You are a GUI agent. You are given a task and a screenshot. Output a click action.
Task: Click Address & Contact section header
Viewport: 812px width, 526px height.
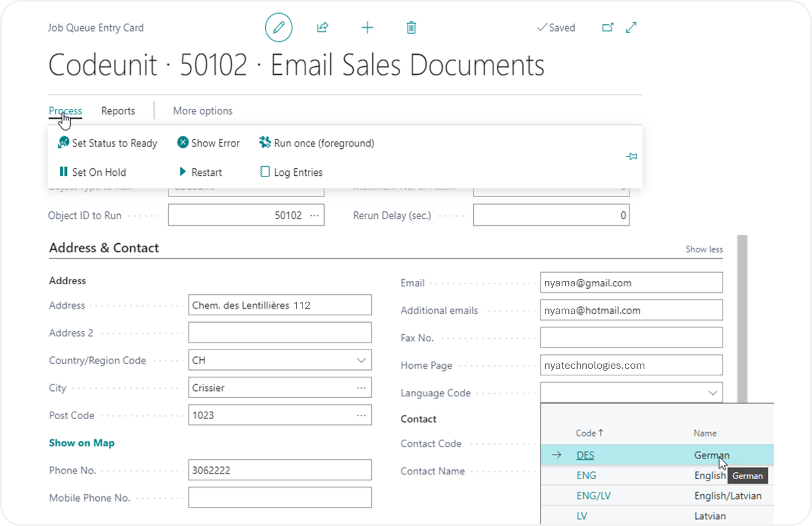[x=104, y=248]
